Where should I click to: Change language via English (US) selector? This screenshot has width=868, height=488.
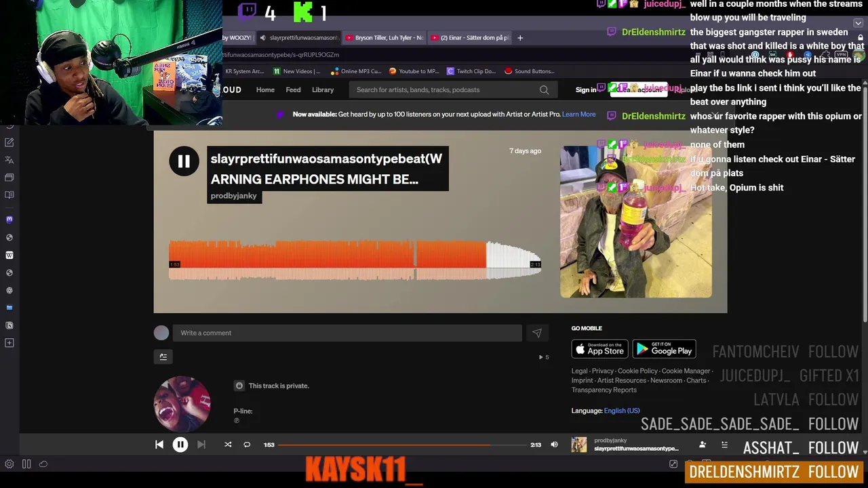(x=621, y=411)
